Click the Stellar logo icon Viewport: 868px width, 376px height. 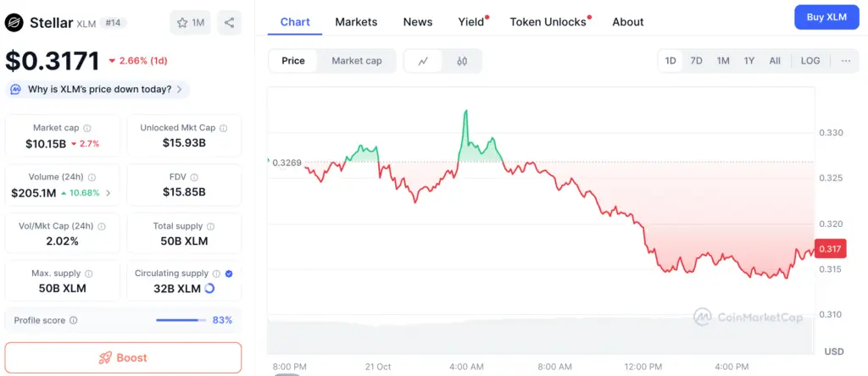(x=14, y=22)
